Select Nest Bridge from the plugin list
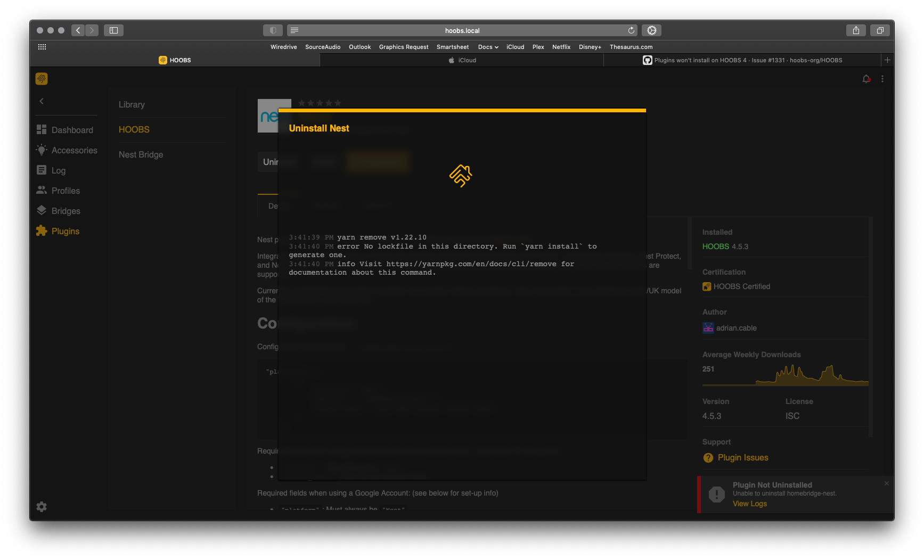This screenshot has width=924, height=560. [x=141, y=154]
